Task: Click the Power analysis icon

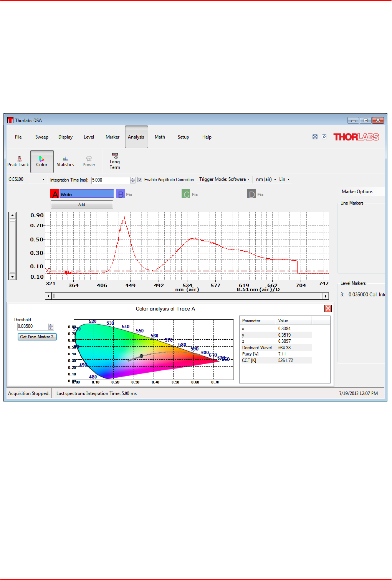Action: point(89,161)
